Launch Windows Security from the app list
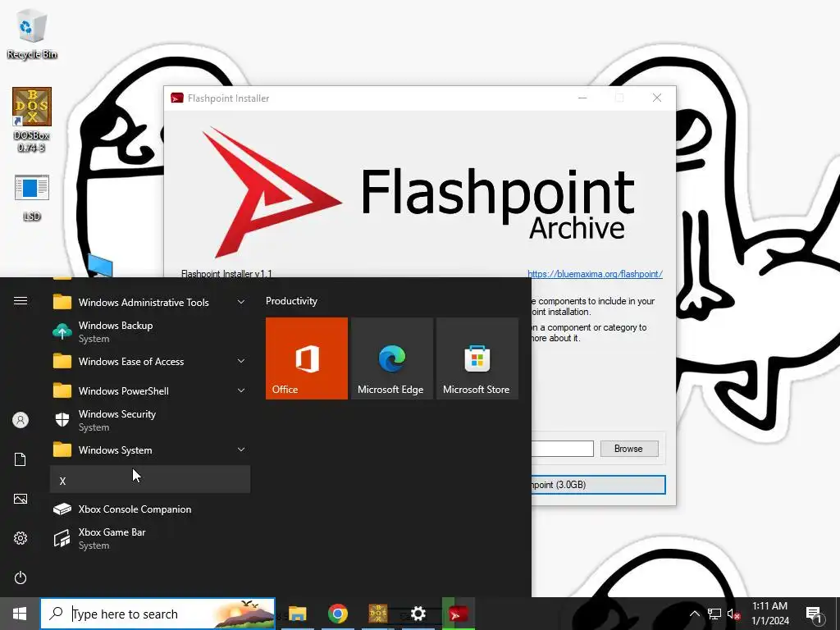Image resolution: width=840 pixels, height=630 pixels. [150, 420]
